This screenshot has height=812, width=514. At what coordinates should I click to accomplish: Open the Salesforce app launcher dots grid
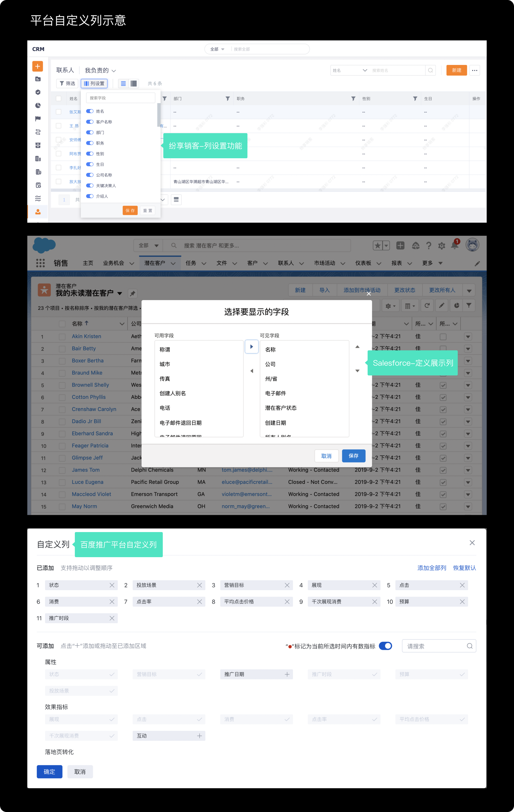pyautogui.click(x=40, y=263)
